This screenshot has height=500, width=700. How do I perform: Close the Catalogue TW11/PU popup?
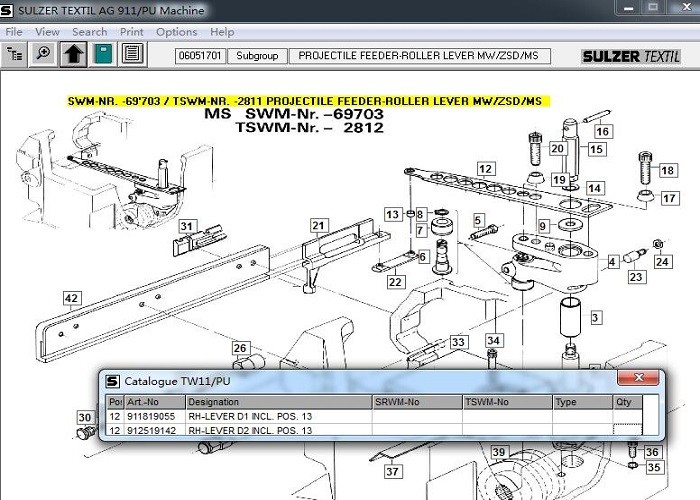pos(638,378)
